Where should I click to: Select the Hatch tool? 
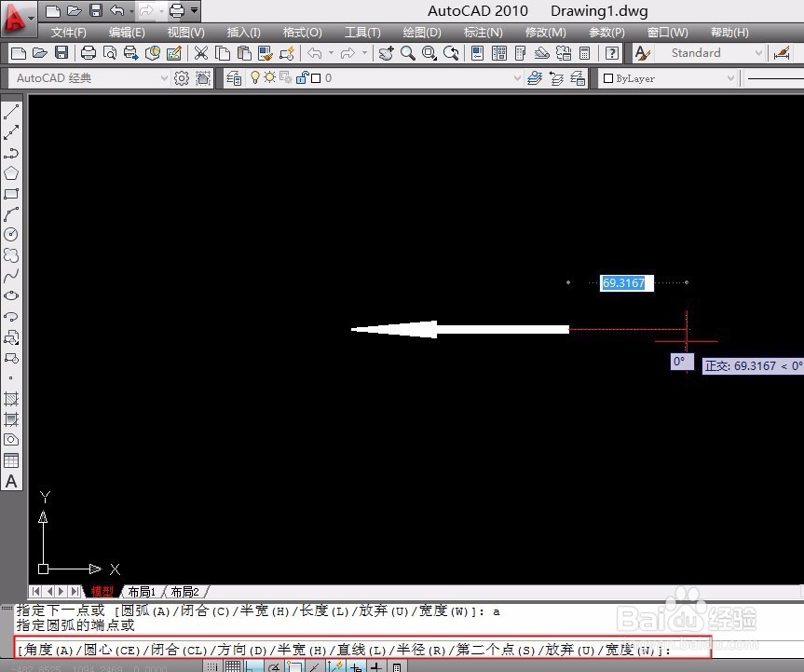pos(11,399)
